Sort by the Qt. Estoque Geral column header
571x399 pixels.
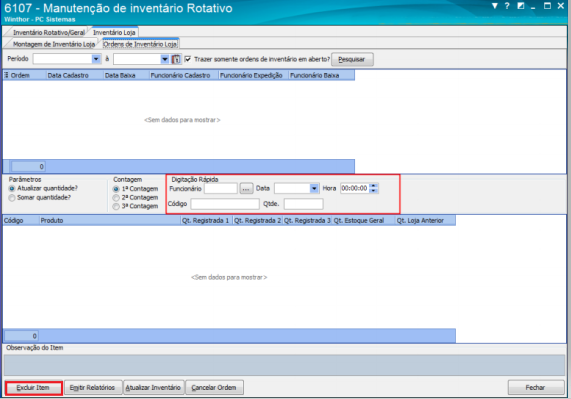click(364, 221)
